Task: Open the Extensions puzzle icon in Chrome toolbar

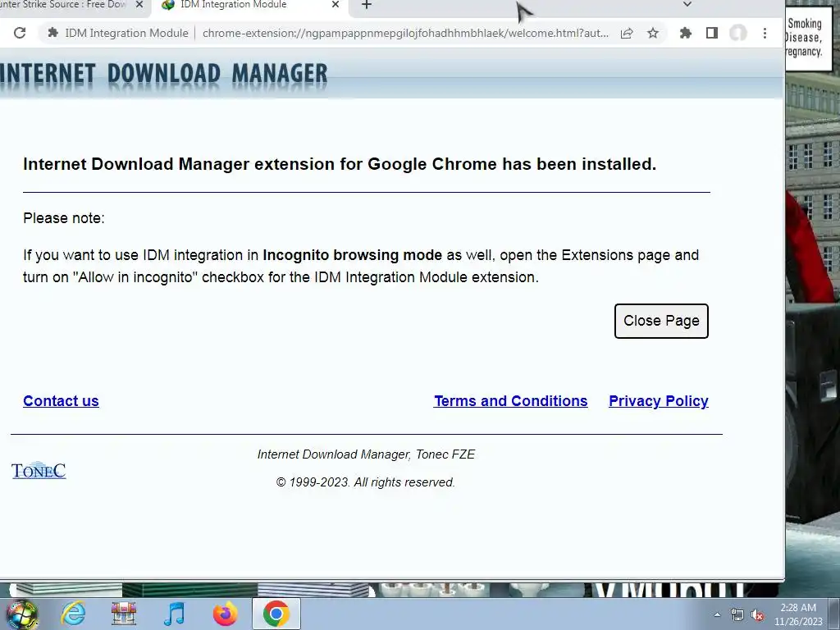Action: [x=685, y=33]
